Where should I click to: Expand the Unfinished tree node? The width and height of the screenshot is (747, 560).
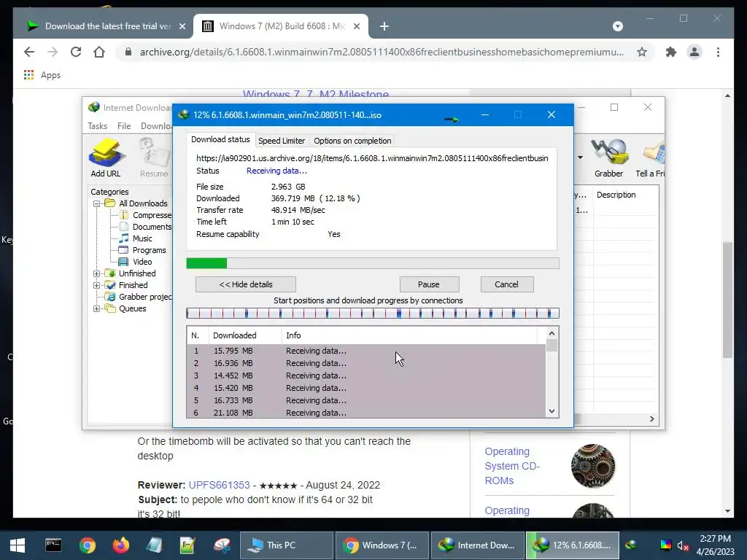[97, 274]
